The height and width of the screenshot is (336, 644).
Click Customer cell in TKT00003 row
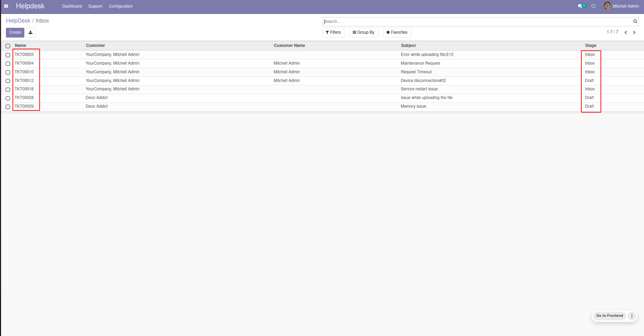(112, 55)
